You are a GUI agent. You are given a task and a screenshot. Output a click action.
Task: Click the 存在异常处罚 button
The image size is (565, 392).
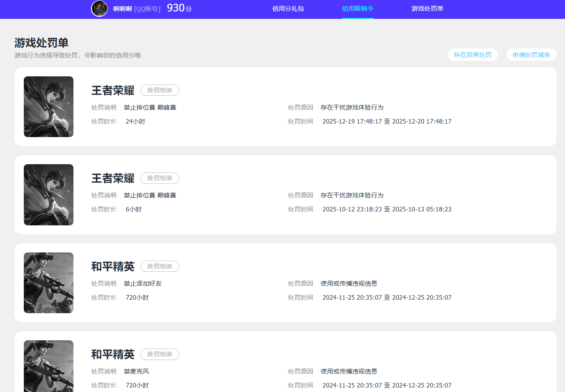[473, 55]
